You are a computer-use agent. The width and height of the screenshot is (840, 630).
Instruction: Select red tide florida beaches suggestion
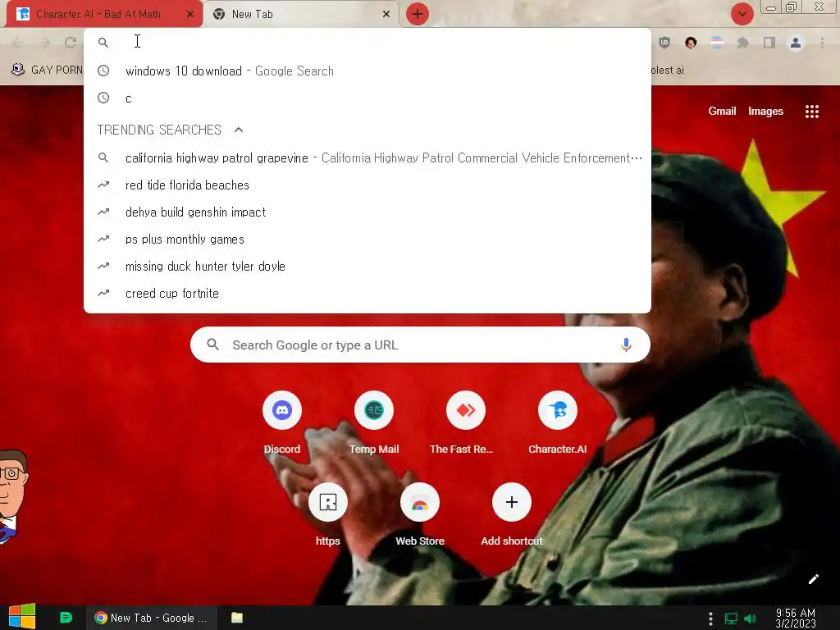(x=367, y=185)
